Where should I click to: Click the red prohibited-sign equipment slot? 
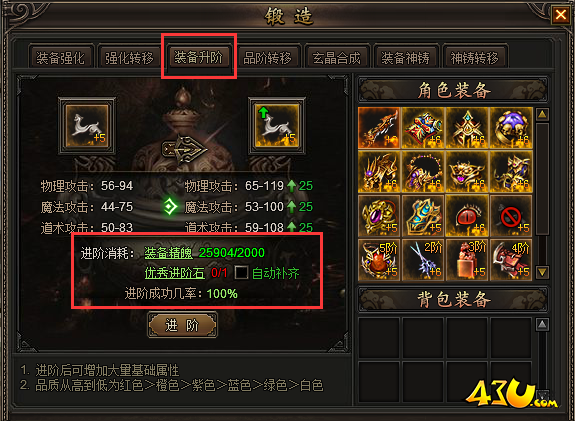click(x=511, y=215)
